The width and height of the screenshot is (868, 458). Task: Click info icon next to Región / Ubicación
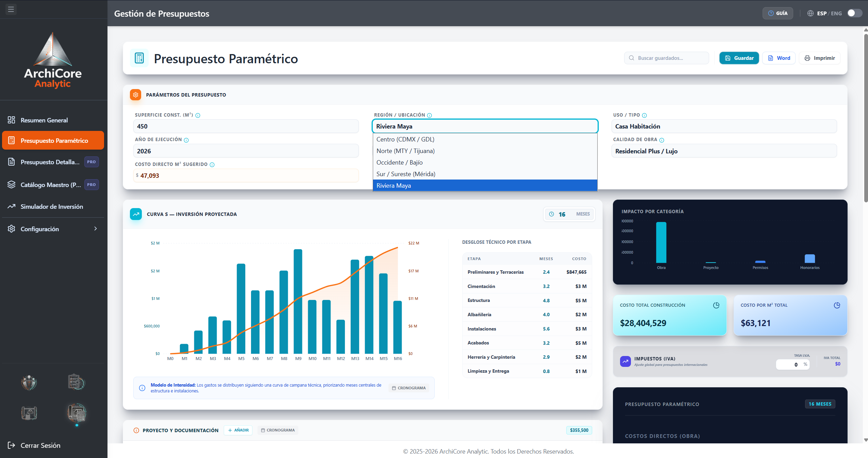(x=430, y=115)
